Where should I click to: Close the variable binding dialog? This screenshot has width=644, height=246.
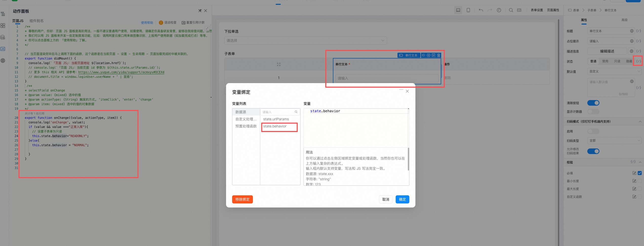407,91
